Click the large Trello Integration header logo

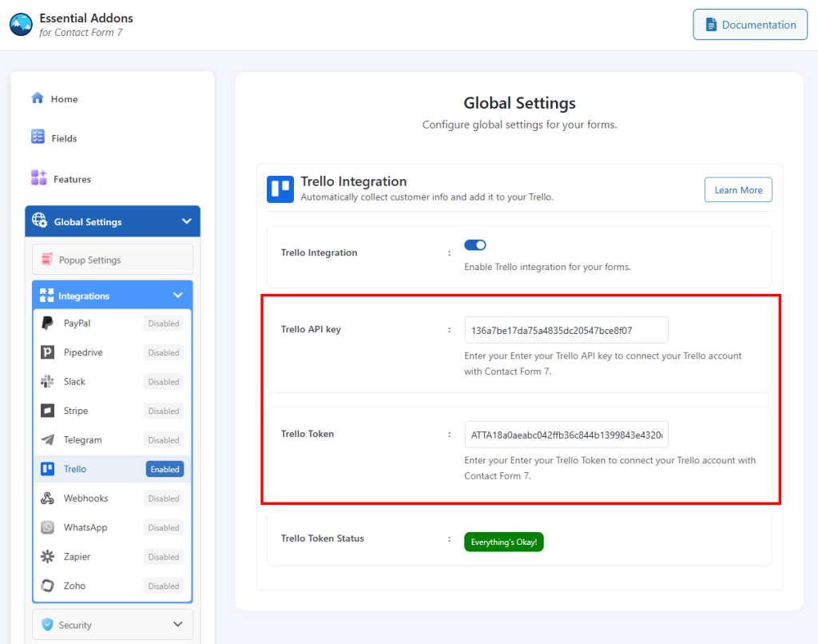point(280,189)
